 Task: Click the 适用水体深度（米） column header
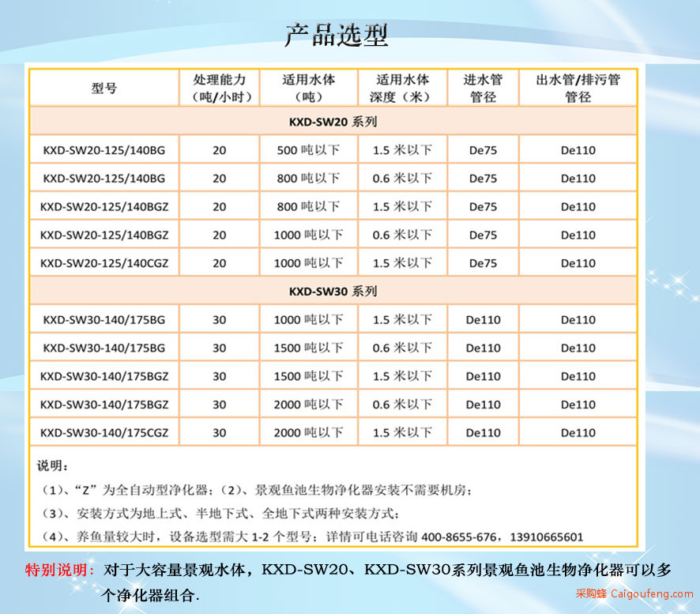(x=402, y=89)
